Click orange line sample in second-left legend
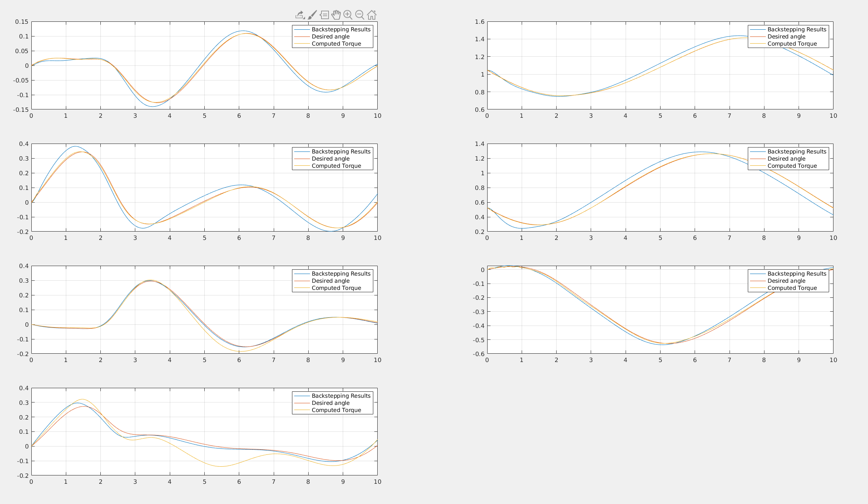Viewport: 868px width, 504px height. click(x=301, y=159)
